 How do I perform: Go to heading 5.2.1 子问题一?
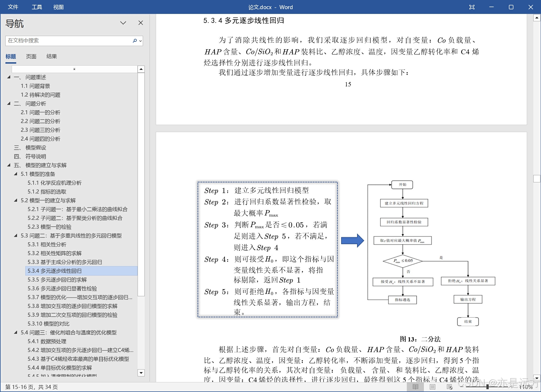tap(78, 209)
